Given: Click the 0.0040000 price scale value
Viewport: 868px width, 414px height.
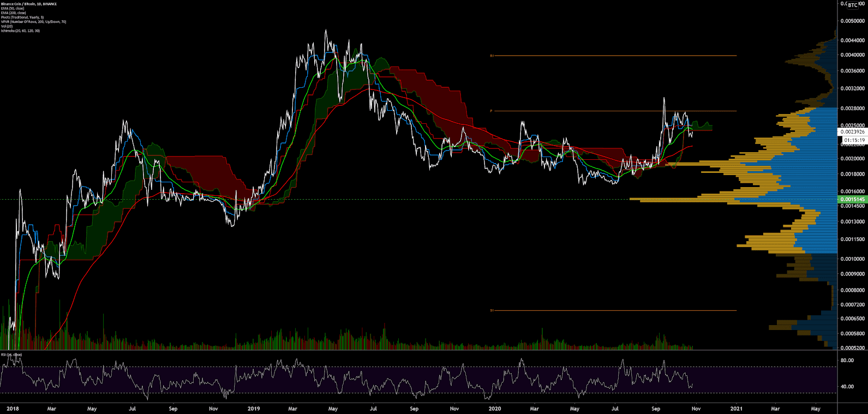Looking at the screenshot, I should (853, 55).
